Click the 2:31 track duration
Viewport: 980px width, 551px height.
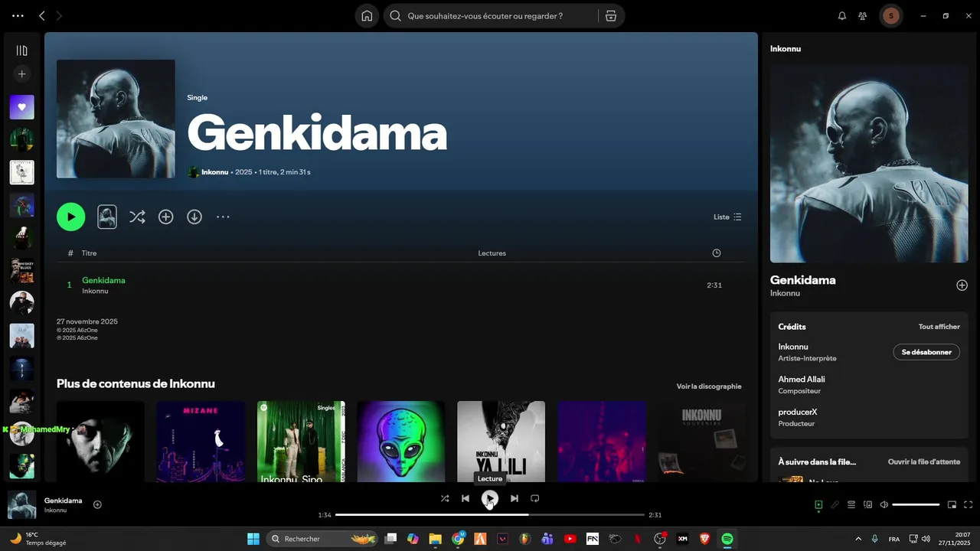click(x=714, y=285)
